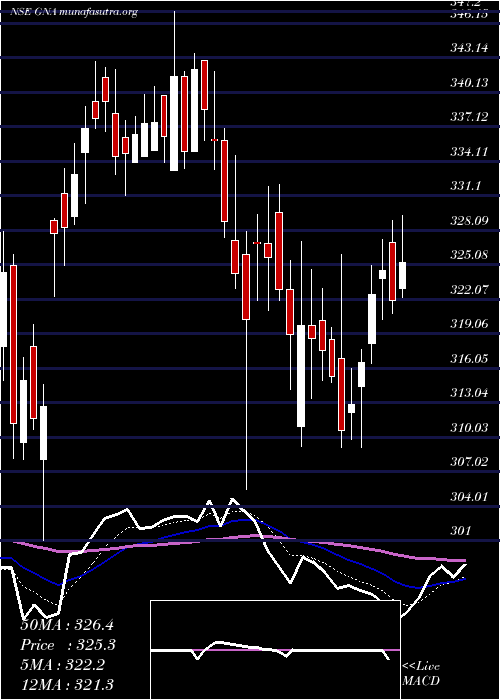The width and height of the screenshot is (500, 700).
Task: Click the 12MA : 321.3 readout
Action: [x=67, y=684]
